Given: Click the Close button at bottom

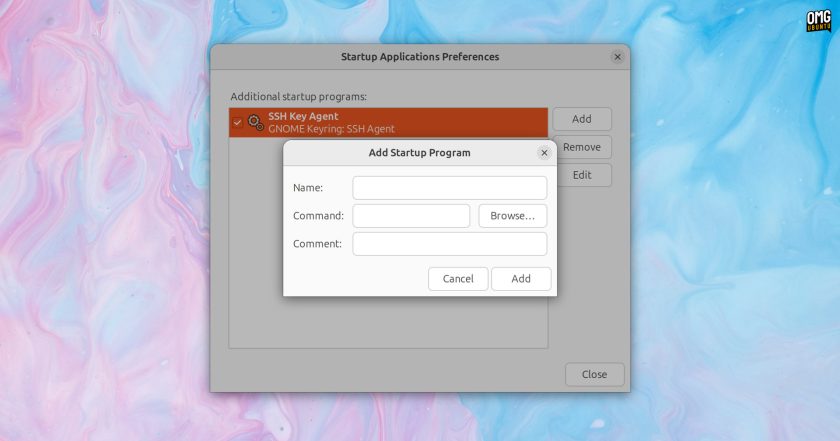Looking at the screenshot, I should [595, 375].
